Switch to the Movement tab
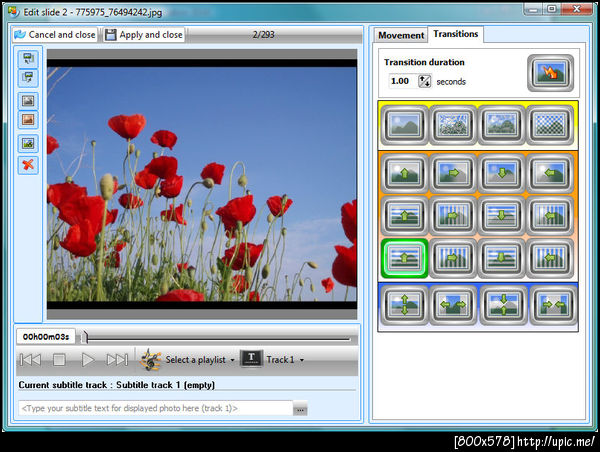Screen dimensions: 600x452 click(x=401, y=35)
